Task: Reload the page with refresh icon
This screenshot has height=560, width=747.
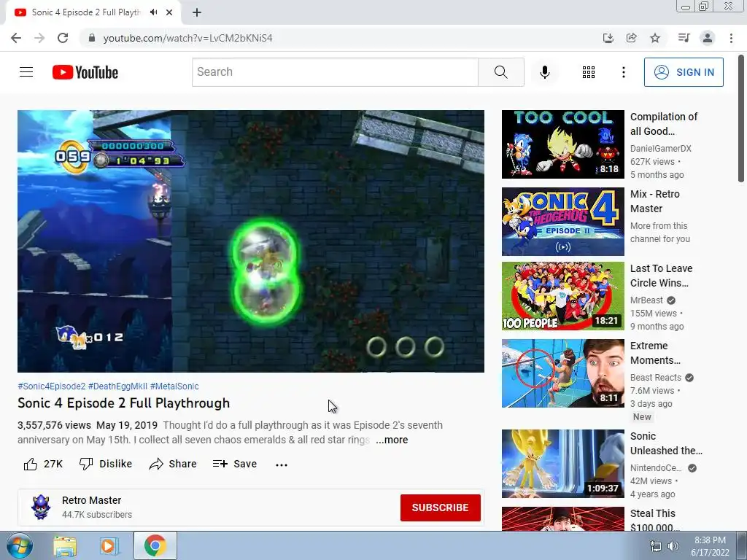Action: [x=63, y=38]
